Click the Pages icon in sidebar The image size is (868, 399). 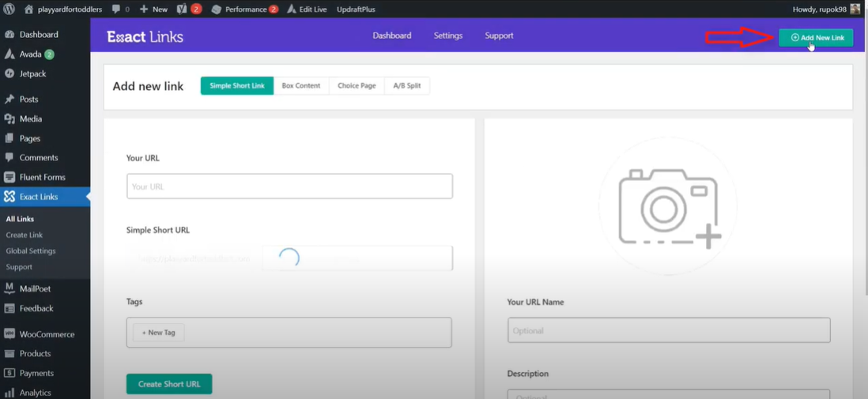(x=9, y=138)
